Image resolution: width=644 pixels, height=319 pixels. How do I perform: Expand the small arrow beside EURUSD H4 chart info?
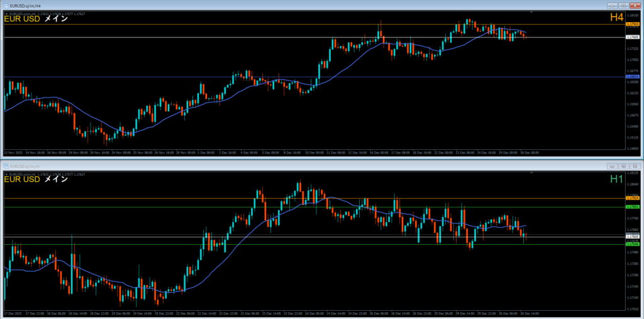(6, 13)
